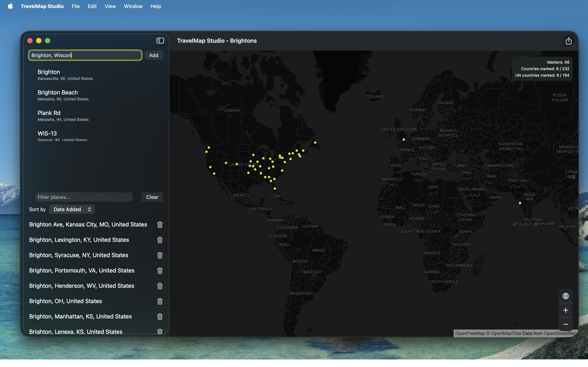This screenshot has width=588, height=367.
Task: Open the View menu
Action: tap(110, 6)
